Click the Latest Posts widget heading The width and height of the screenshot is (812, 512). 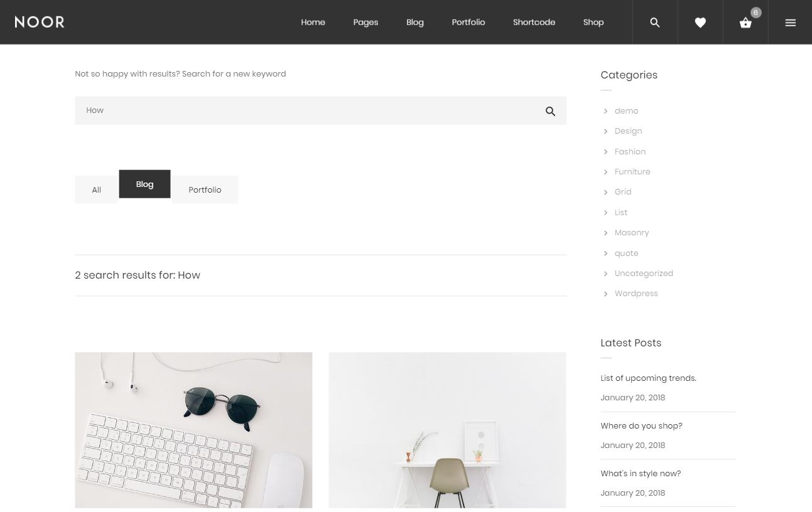[x=631, y=343]
